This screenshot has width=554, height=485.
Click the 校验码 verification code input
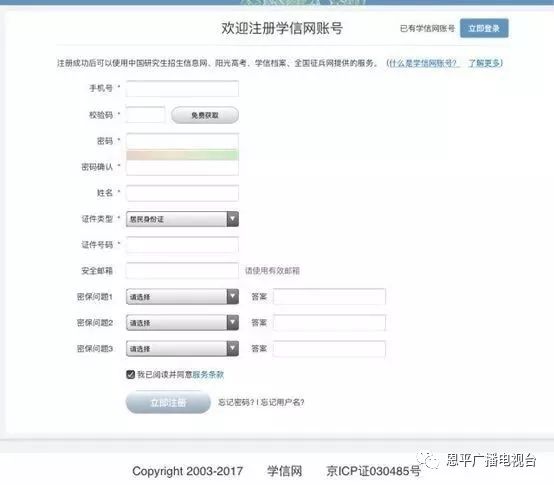[146, 114]
